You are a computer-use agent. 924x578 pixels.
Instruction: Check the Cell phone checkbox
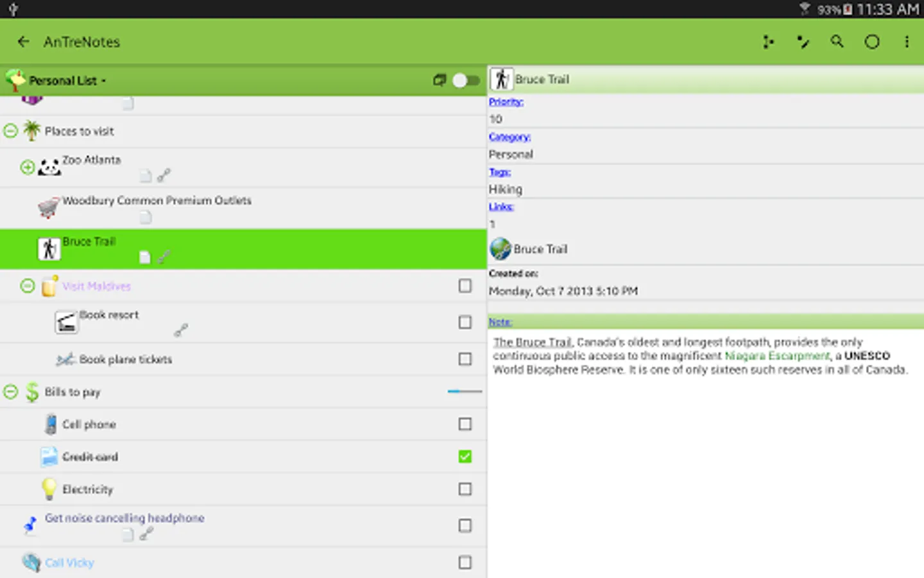pyautogui.click(x=465, y=424)
